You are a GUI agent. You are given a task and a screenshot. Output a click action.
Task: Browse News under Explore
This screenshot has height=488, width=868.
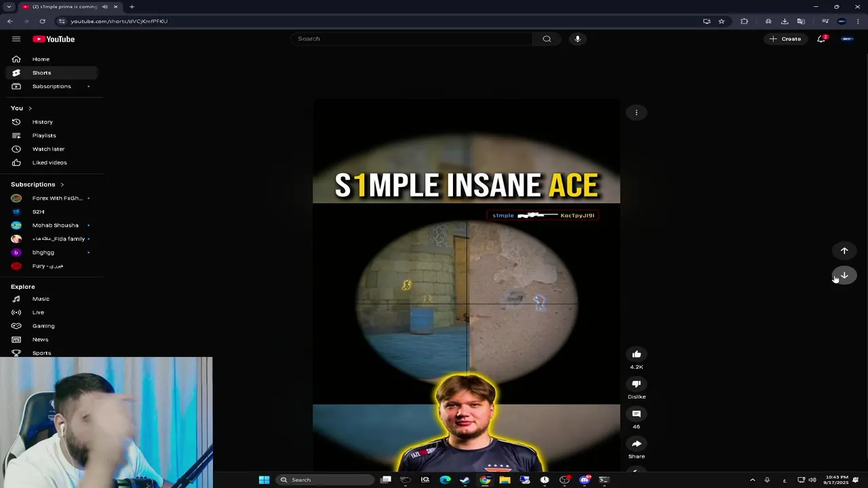click(x=52, y=340)
